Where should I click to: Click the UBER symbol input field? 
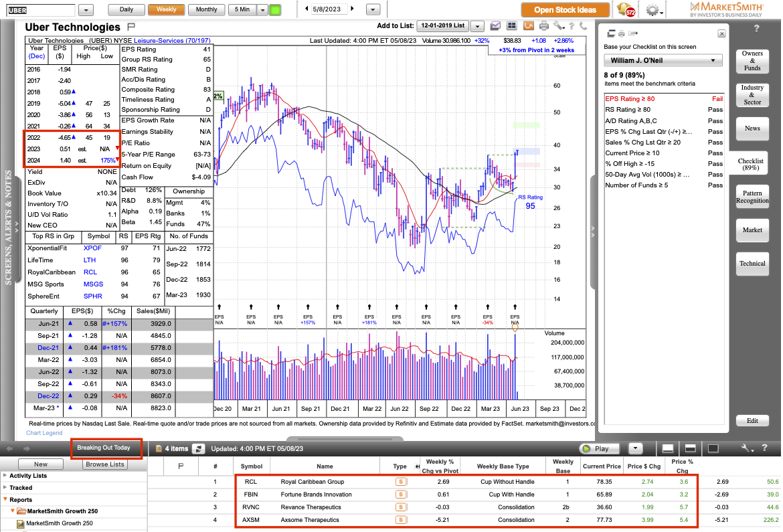[x=41, y=10]
